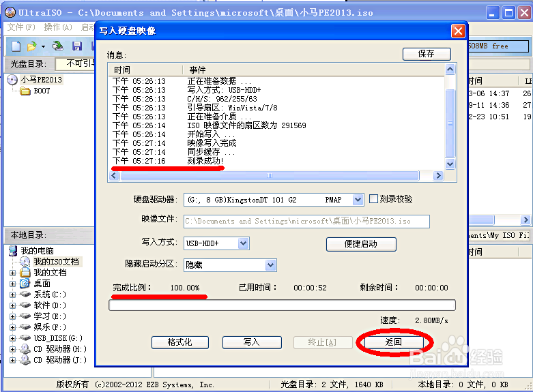The height and width of the screenshot is (392, 533).
Task: Click the CD 驱动器(H:) disc icon
Action: click(25, 349)
